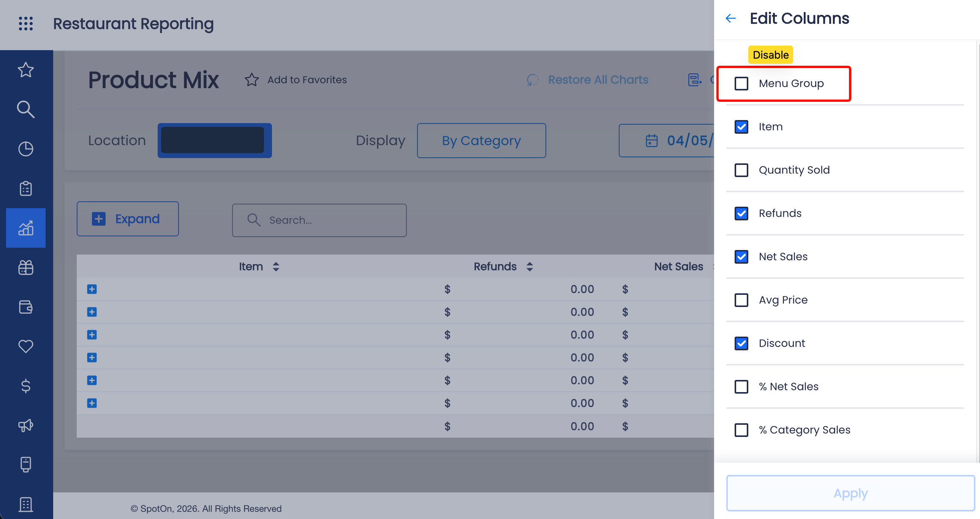Enable the Avg Price checkbox

coord(741,300)
